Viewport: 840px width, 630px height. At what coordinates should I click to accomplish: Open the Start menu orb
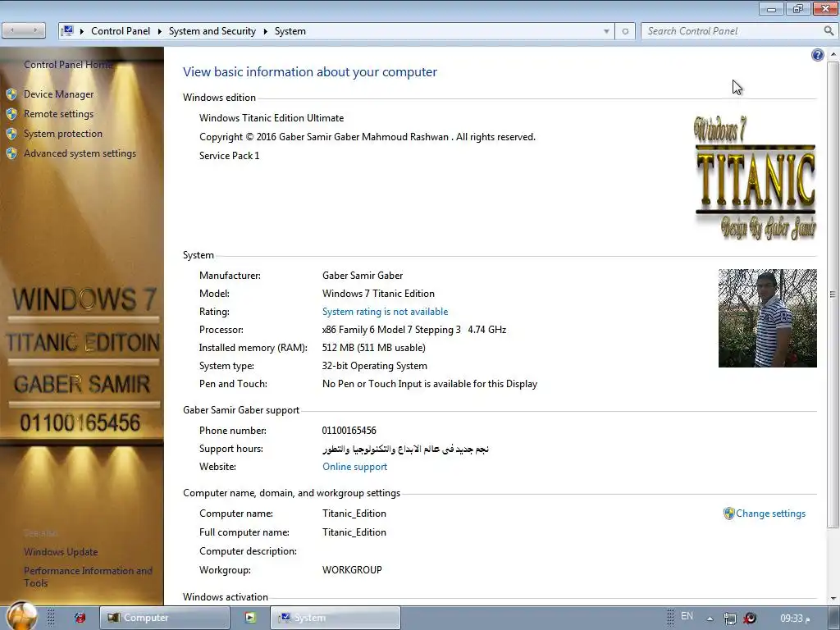click(x=22, y=616)
